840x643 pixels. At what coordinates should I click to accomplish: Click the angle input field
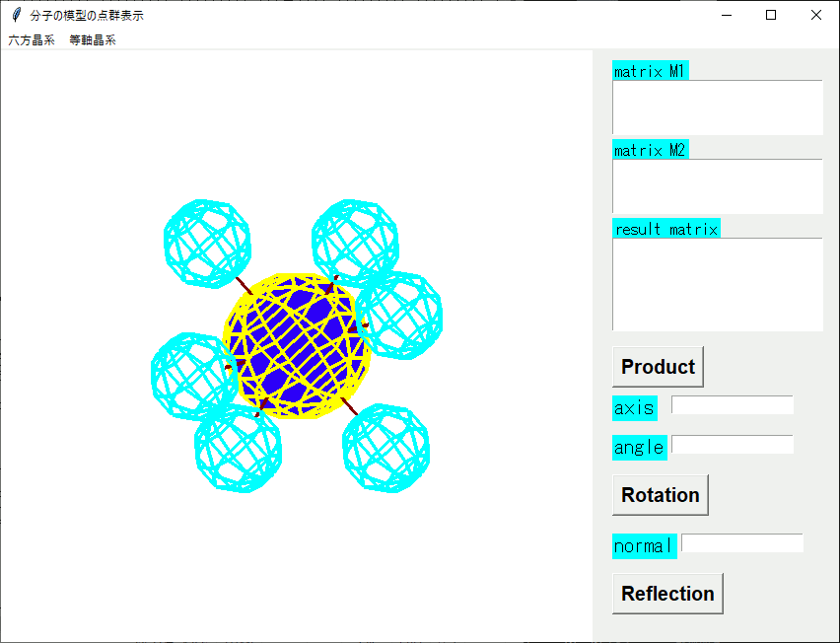pyautogui.click(x=733, y=444)
